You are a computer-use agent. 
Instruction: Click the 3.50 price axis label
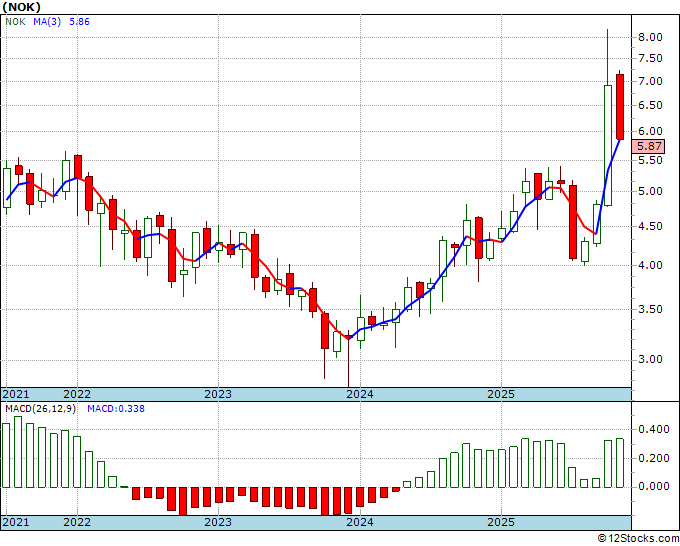click(651, 309)
